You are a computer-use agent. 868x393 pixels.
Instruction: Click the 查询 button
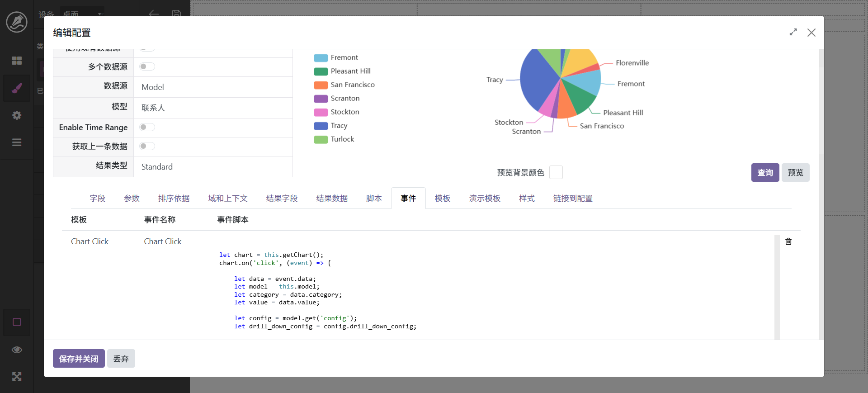tap(765, 173)
